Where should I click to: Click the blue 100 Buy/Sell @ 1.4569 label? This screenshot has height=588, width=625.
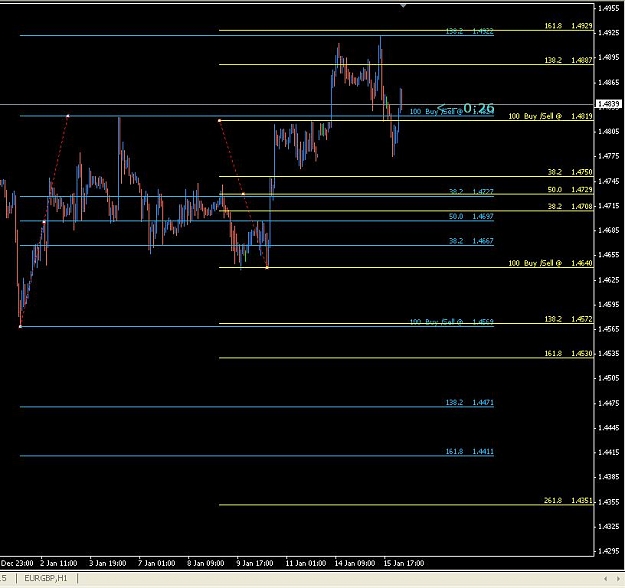(452, 322)
